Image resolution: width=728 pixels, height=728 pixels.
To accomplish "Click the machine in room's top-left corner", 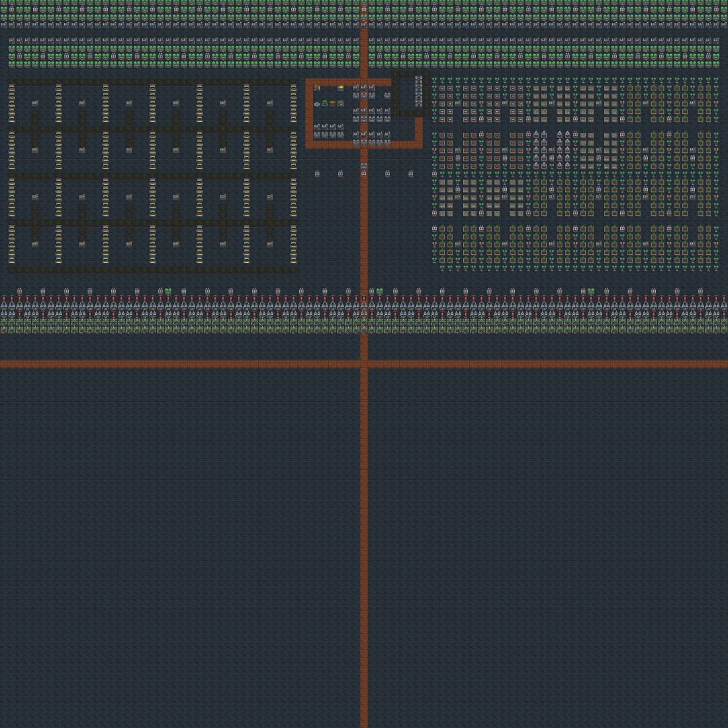I will pyautogui.click(x=317, y=88).
